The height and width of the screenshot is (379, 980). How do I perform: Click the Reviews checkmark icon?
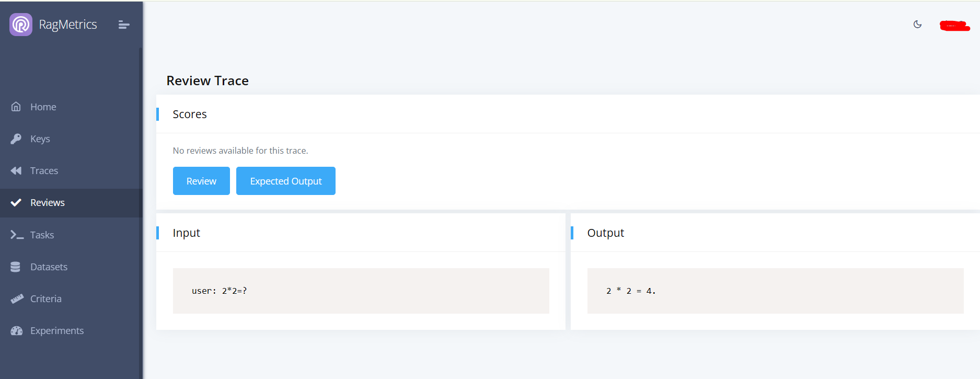pos(16,202)
